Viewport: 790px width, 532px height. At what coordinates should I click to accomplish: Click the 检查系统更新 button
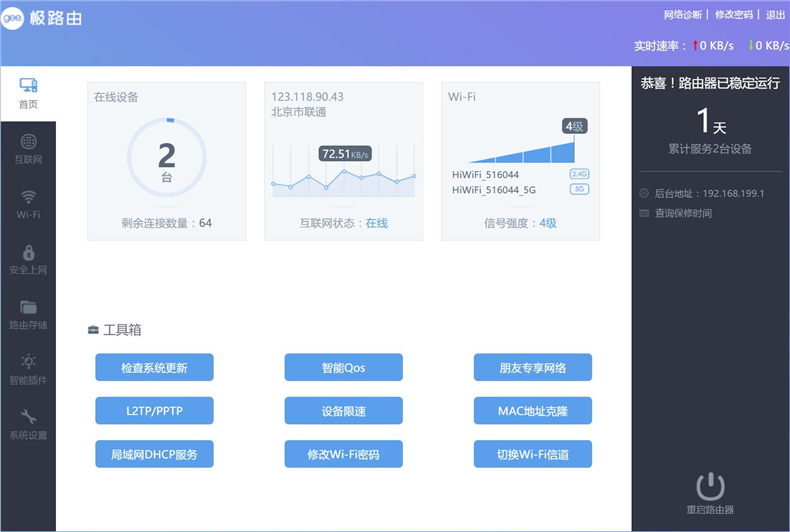[x=154, y=367]
